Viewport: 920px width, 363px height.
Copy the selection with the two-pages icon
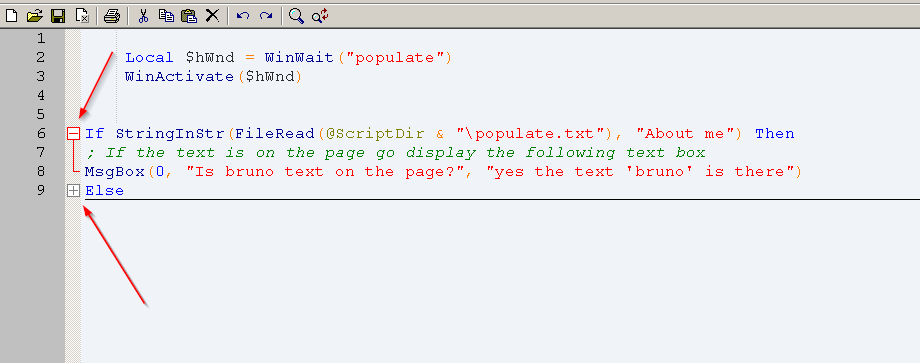(x=167, y=16)
